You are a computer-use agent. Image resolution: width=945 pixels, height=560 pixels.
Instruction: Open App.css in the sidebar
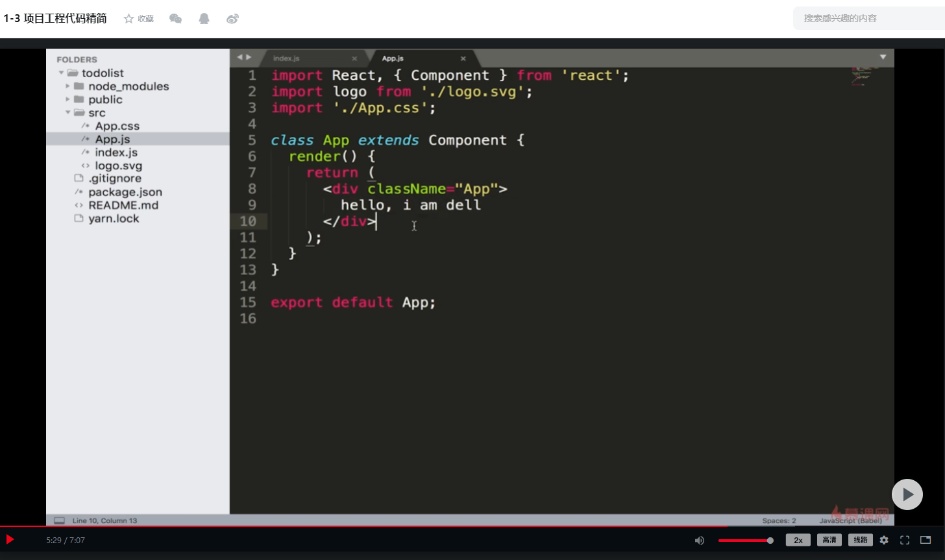click(x=117, y=126)
